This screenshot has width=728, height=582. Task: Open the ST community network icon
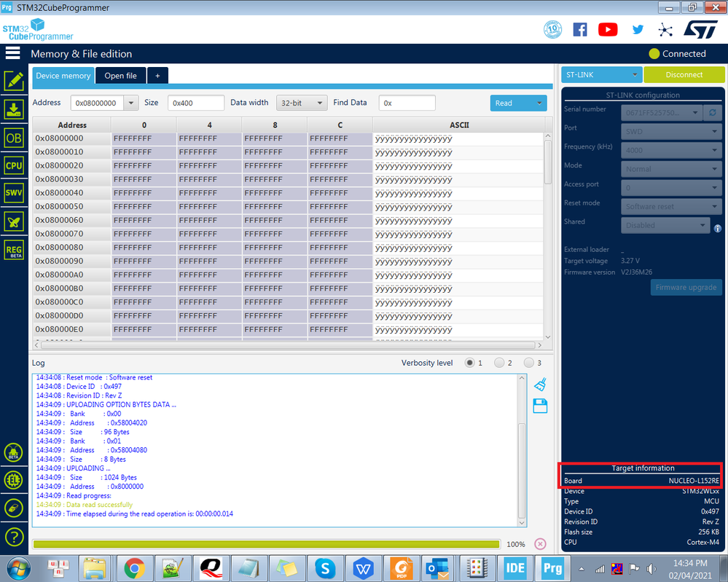click(x=665, y=30)
